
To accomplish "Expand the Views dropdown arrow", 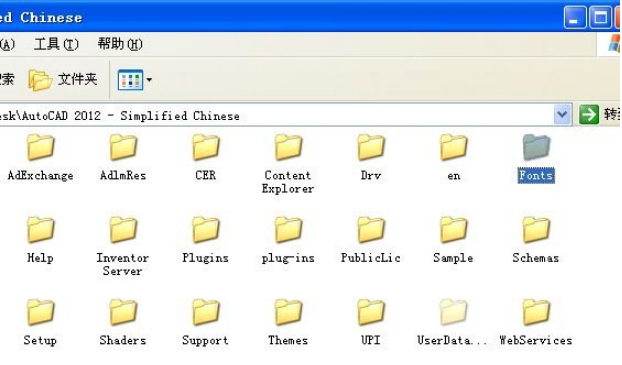I will click(x=149, y=80).
